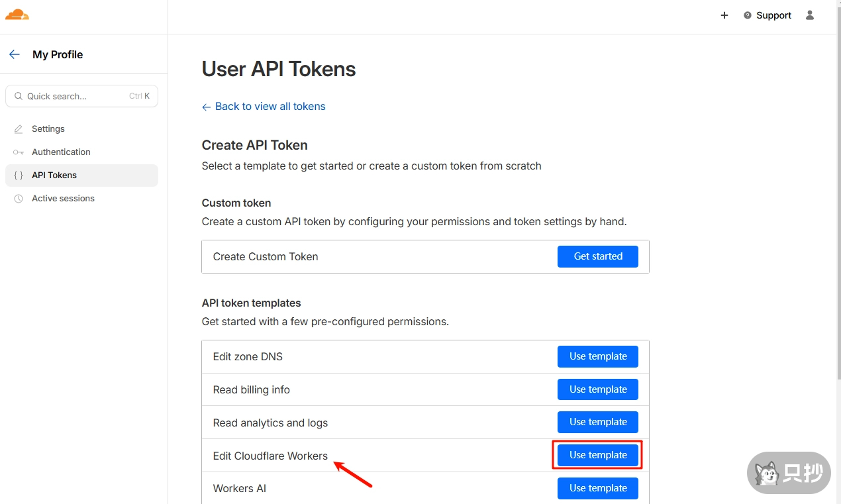Image resolution: width=841 pixels, height=504 pixels.
Task: Use template for Edit Cloudflare Workers
Action: pyautogui.click(x=597, y=455)
